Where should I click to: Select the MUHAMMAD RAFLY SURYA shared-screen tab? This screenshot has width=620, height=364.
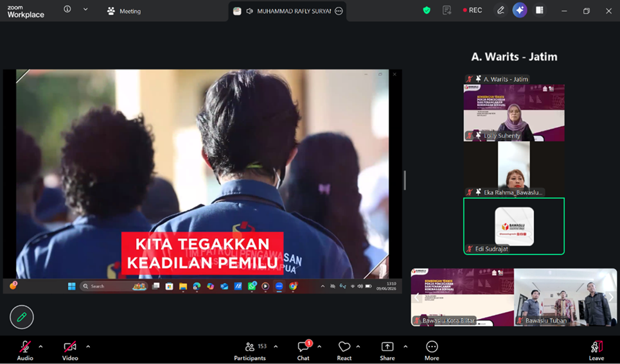point(287,11)
